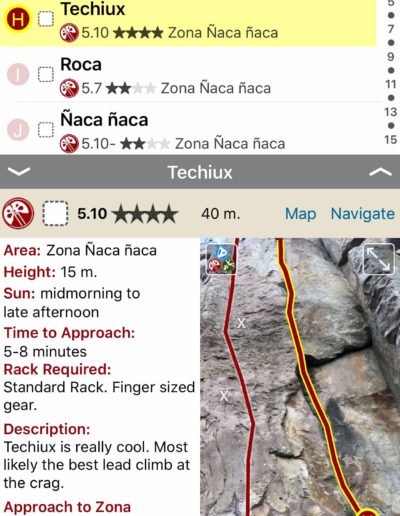The width and height of the screenshot is (400, 516).
Task: Tap the H route marker badge
Action: click(x=18, y=19)
